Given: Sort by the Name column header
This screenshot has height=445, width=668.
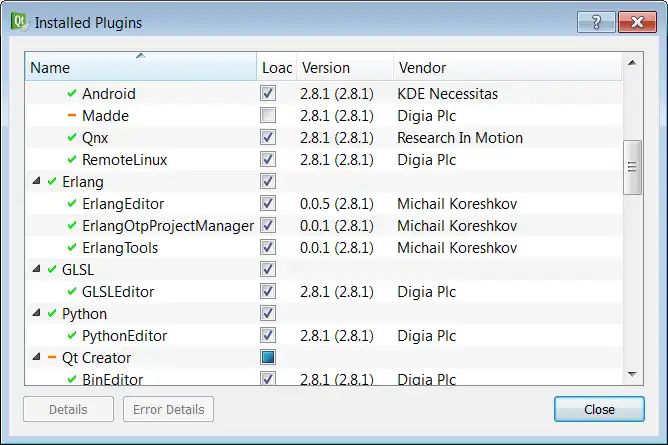Looking at the screenshot, I should 141,67.
